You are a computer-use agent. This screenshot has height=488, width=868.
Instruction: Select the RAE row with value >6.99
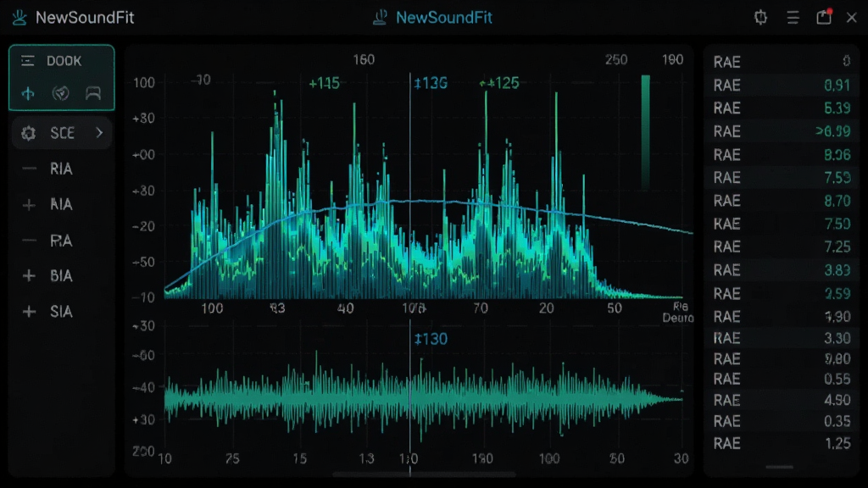click(781, 131)
